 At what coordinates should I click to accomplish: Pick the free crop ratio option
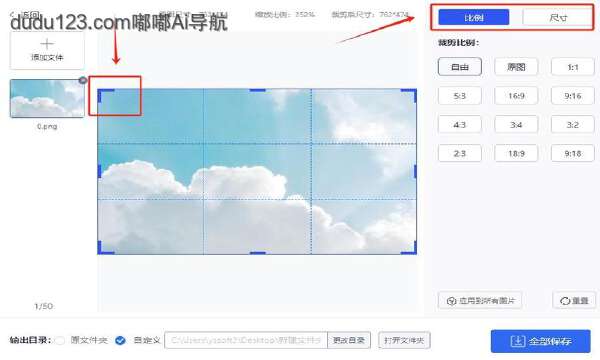tap(460, 67)
